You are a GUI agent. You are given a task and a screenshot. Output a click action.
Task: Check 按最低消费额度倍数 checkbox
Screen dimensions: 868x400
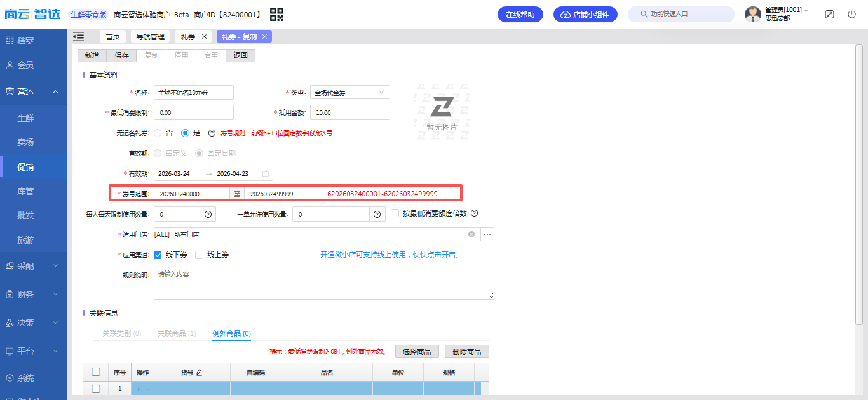(395, 213)
